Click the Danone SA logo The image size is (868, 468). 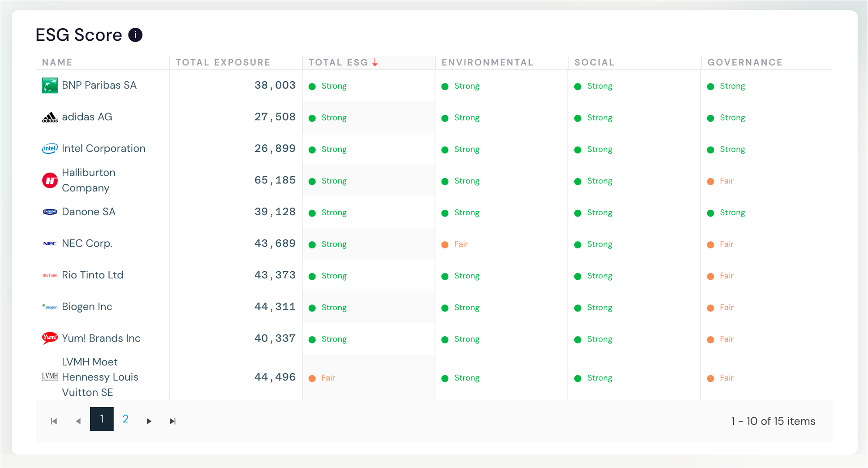click(50, 212)
